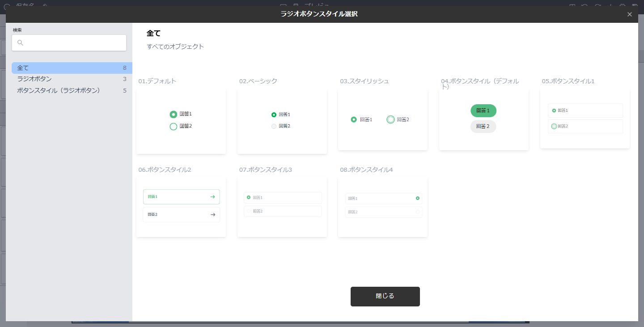This screenshot has height=327, width=644.
Task: Open the ボタンスタイル（ラジオボタン） category
Action: pyautogui.click(x=72, y=90)
